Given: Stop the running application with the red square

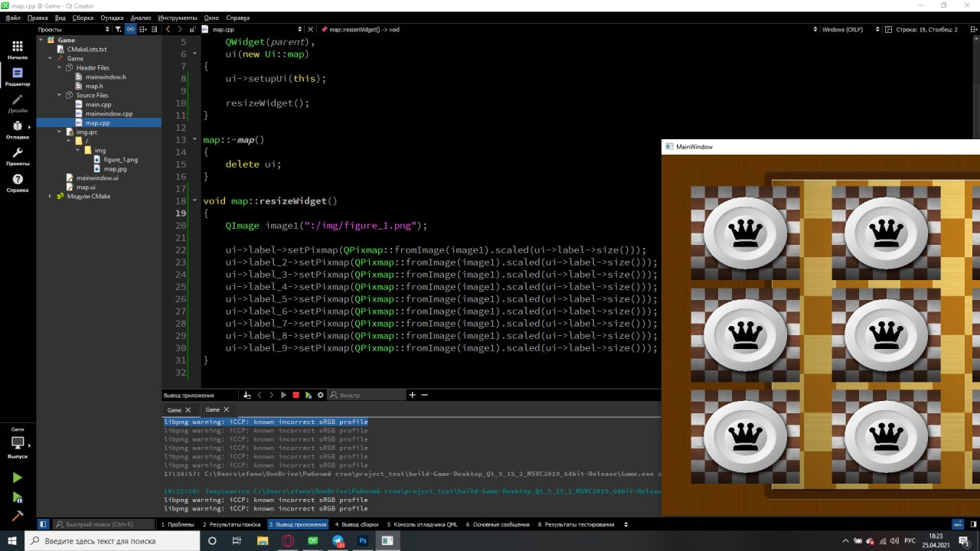Looking at the screenshot, I should coord(296,395).
